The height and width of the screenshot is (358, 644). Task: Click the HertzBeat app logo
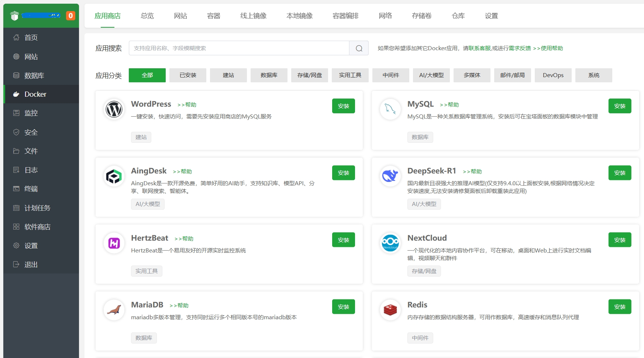(x=114, y=243)
